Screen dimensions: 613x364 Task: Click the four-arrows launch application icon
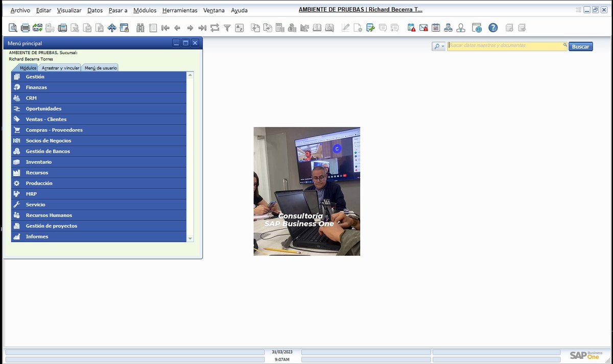click(112, 28)
